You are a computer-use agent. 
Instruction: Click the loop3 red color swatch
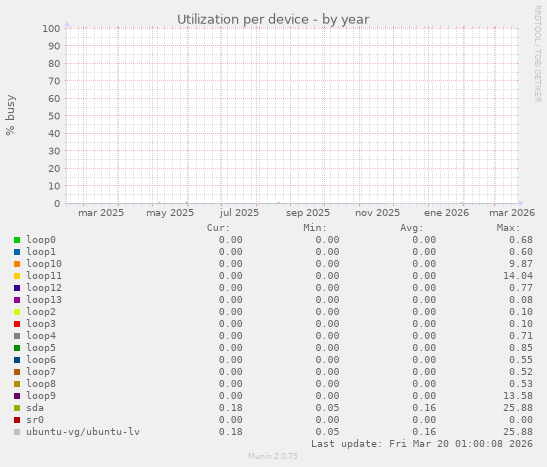17,324
